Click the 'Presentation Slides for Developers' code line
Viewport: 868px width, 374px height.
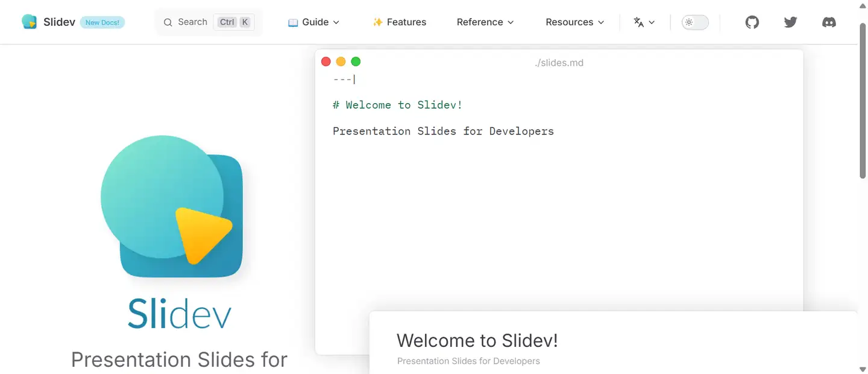click(x=443, y=131)
